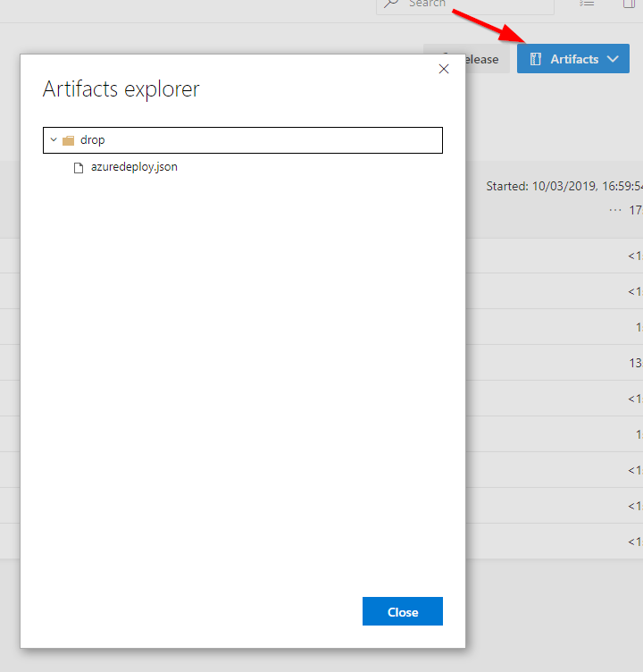
Task: Click the rightmost header panel icon
Action: (x=629, y=4)
